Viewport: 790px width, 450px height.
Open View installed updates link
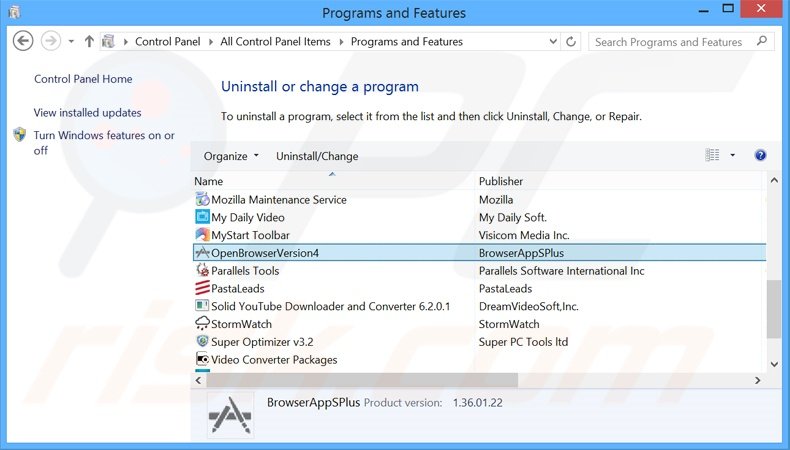pyautogui.click(x=87, y=113)
